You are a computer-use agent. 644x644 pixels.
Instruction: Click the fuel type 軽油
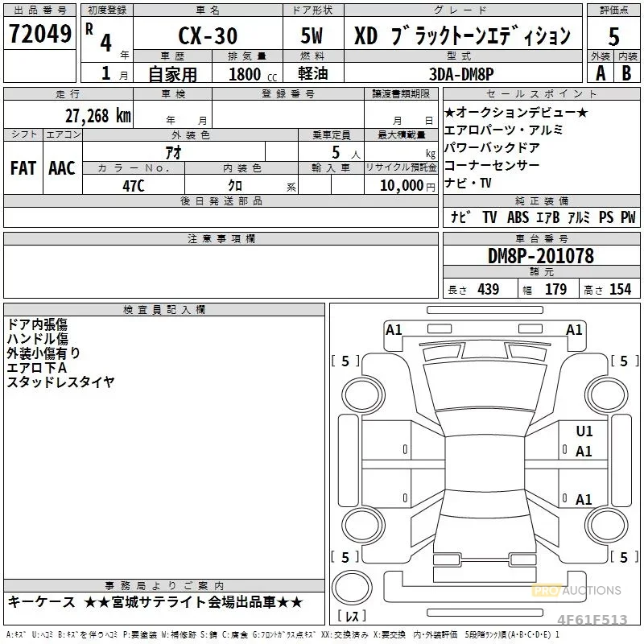pos(313,73)
